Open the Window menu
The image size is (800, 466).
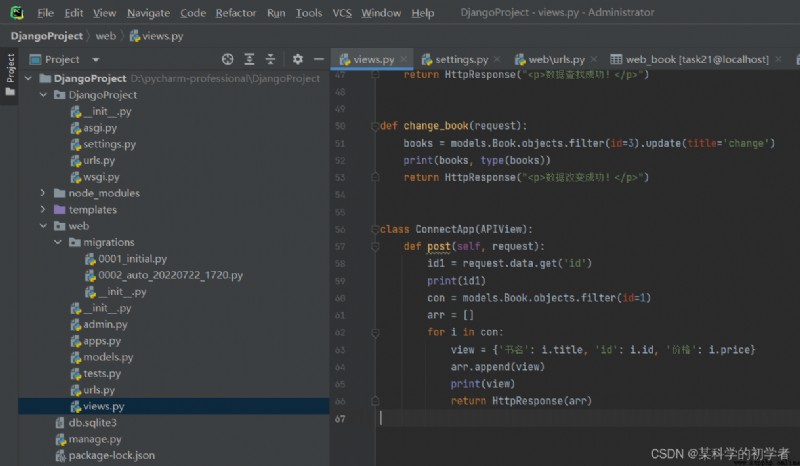[381, 13]
